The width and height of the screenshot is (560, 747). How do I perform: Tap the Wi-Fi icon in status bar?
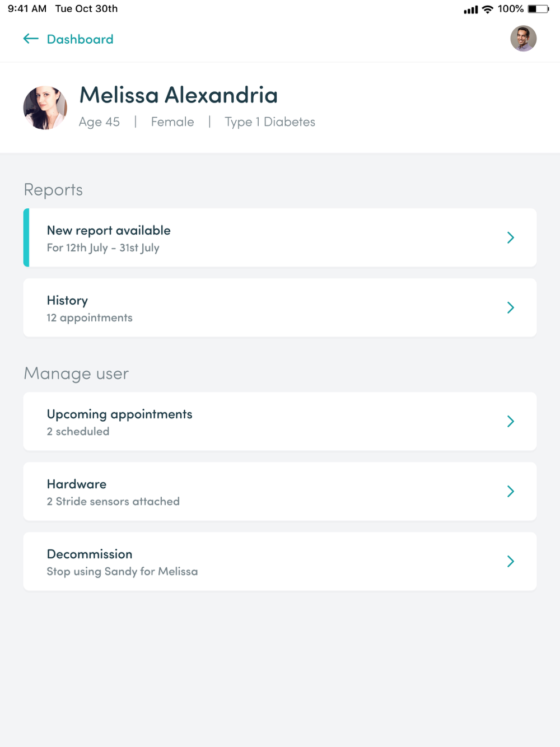pos(488,10)
